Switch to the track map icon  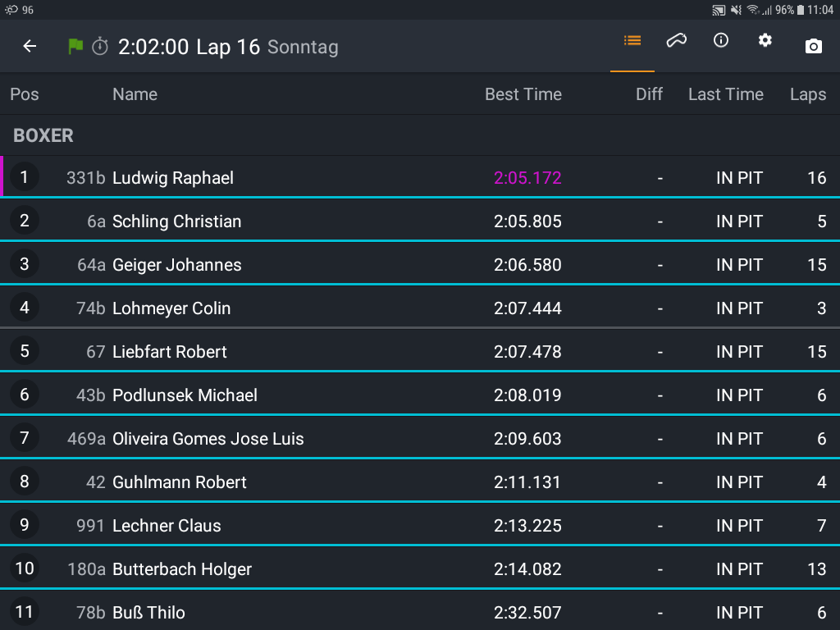click(677, 40)
